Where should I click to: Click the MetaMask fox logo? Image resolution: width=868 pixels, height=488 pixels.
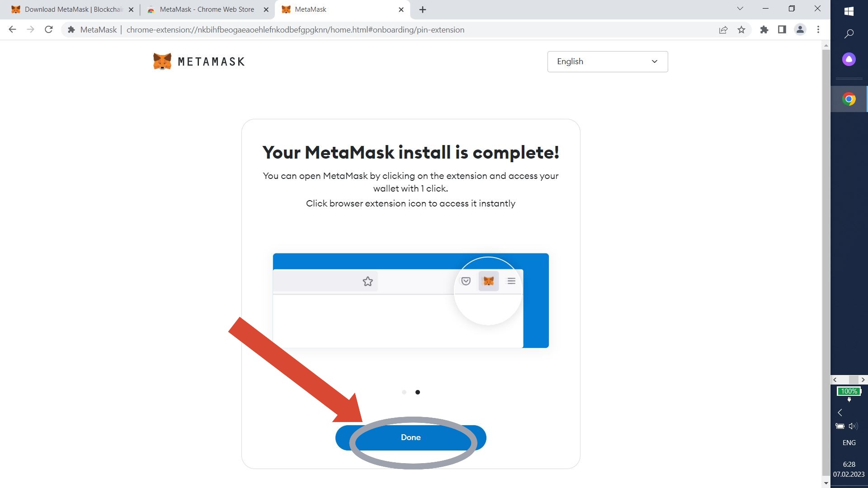(162, 61)
